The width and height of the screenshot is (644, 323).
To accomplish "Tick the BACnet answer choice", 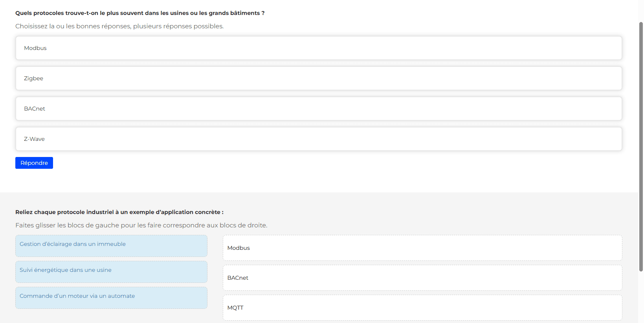I will [318, 109].
